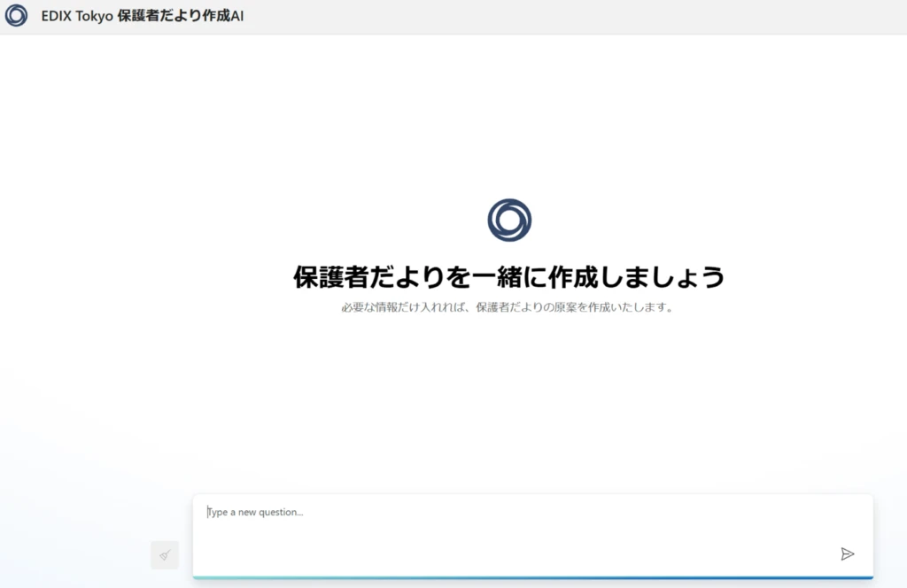Screen dimensions: 907x588
Task: Activate the send control at the input's right edge
Action: (848, 553)
